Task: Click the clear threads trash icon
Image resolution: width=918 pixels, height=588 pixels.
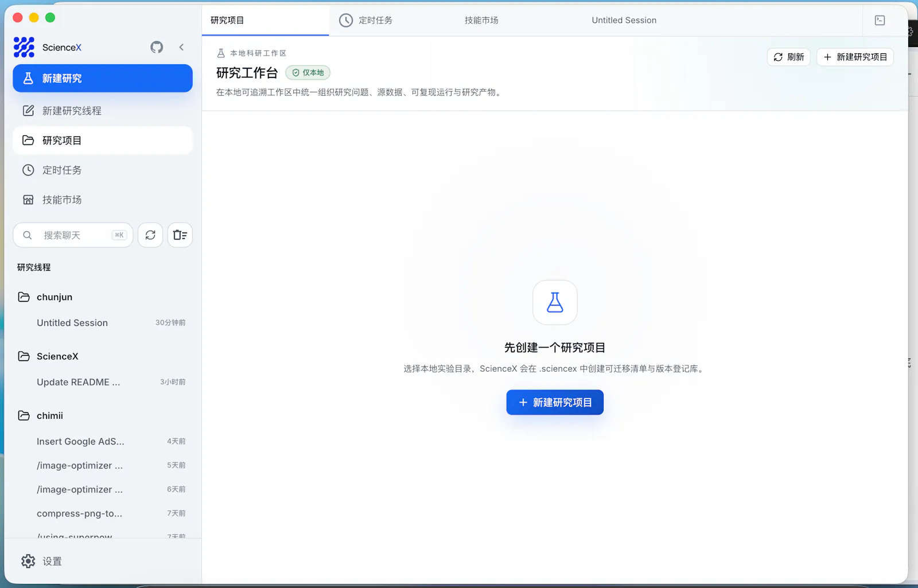Action: click(180, 235)
